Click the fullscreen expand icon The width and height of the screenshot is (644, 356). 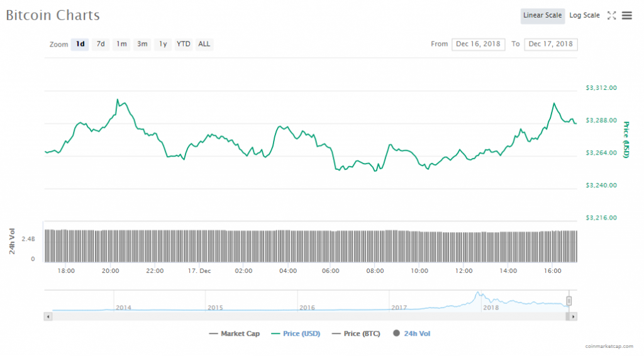point(611,16)
